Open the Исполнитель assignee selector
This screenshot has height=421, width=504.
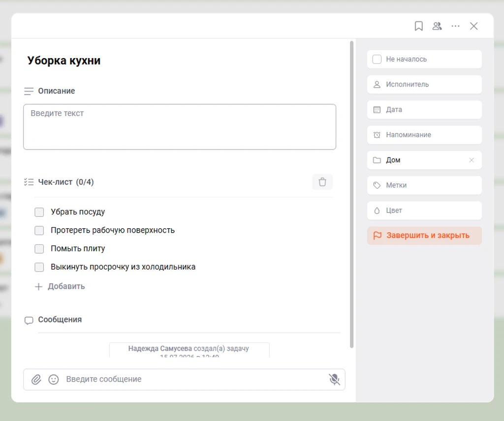pyautogui.click(x=424, y=85)
